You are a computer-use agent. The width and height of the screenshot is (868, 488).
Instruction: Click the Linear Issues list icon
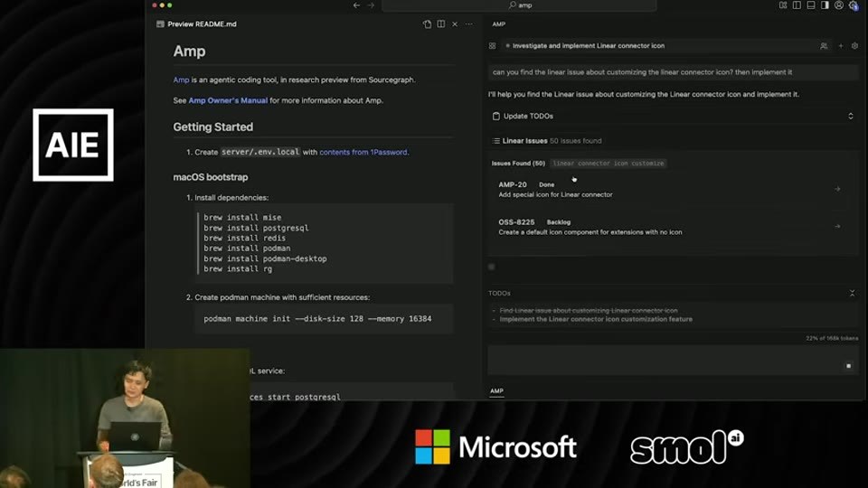(496, 141)
